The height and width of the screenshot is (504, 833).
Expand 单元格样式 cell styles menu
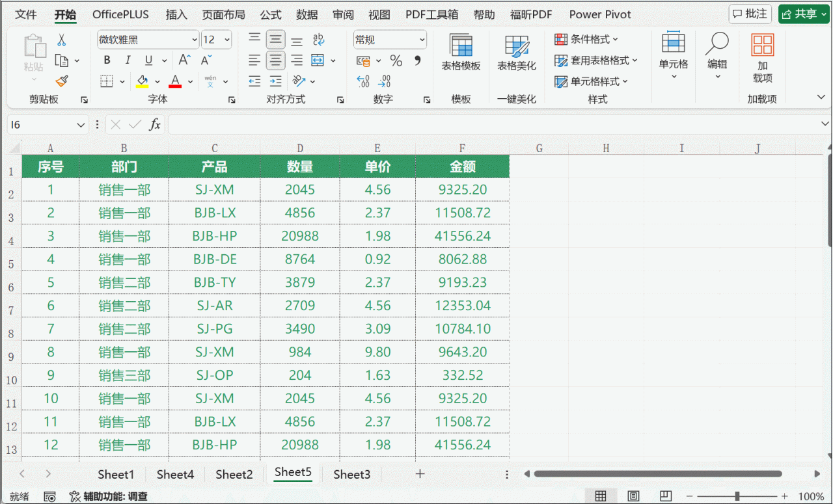[x=591, y=81]
